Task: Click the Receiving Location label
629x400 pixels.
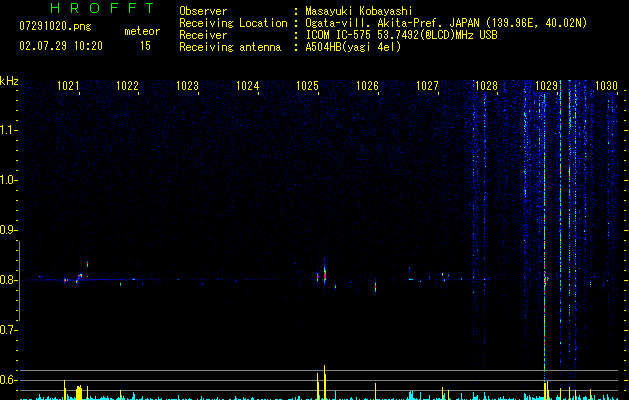Action: (233, 23)
